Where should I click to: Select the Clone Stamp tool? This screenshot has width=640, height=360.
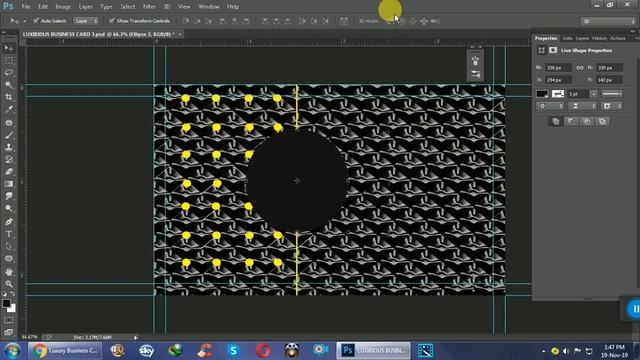pyautogui.click(x=9, y=147)
